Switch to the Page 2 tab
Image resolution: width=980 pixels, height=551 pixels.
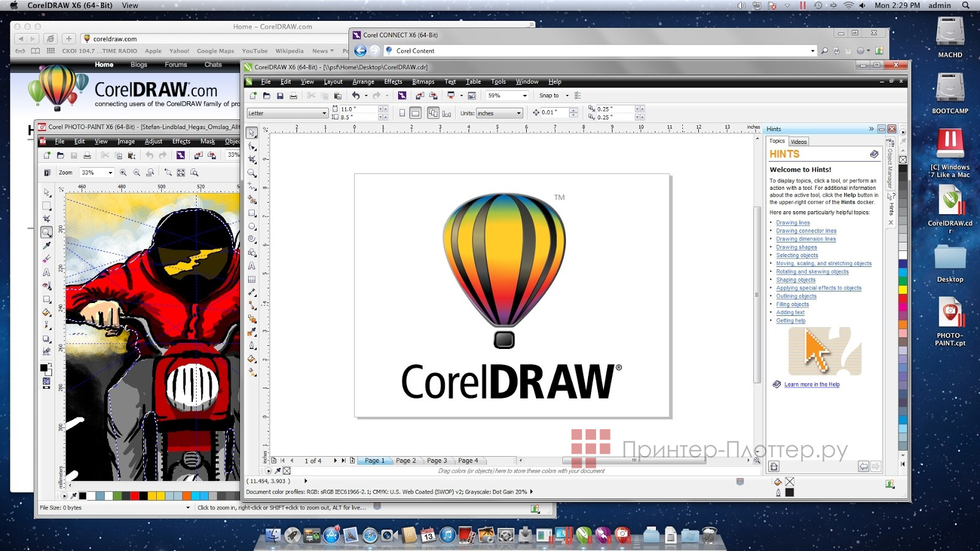coord(406,460)
